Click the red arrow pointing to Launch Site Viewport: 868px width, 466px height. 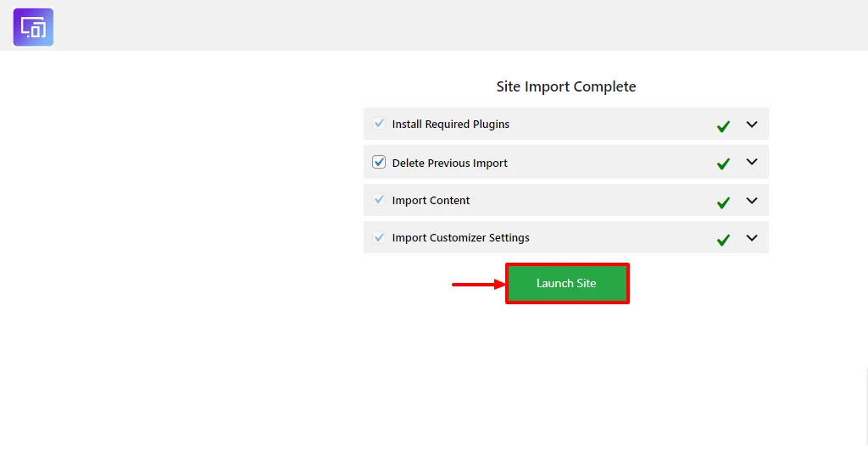[x=478, y=285]
